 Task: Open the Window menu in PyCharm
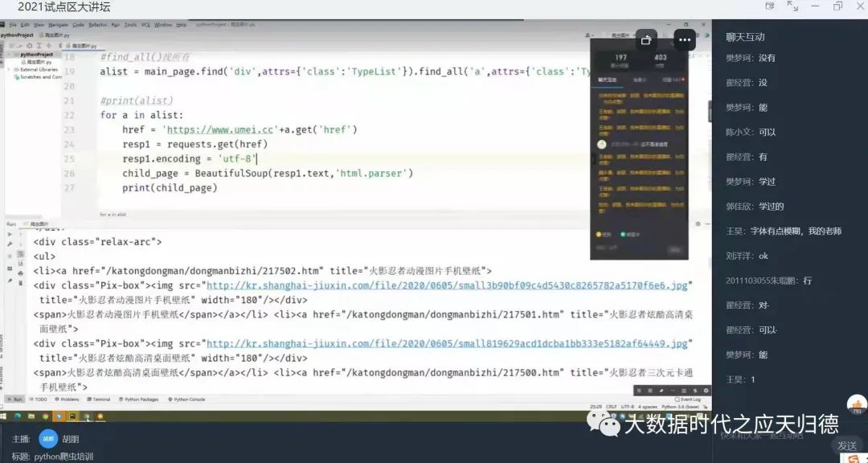(x=162, y=25)
